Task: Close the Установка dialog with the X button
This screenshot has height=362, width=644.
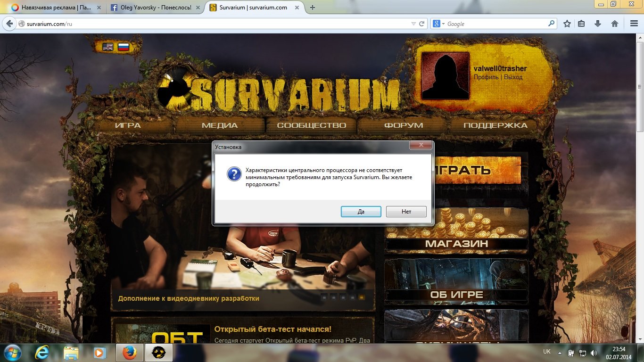Action: click(x=421, y=145)
